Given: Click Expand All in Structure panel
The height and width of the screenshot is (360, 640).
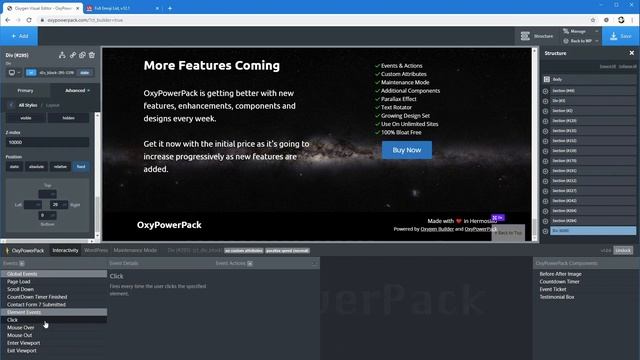Looking at the screenshot, I should [607, 67].
